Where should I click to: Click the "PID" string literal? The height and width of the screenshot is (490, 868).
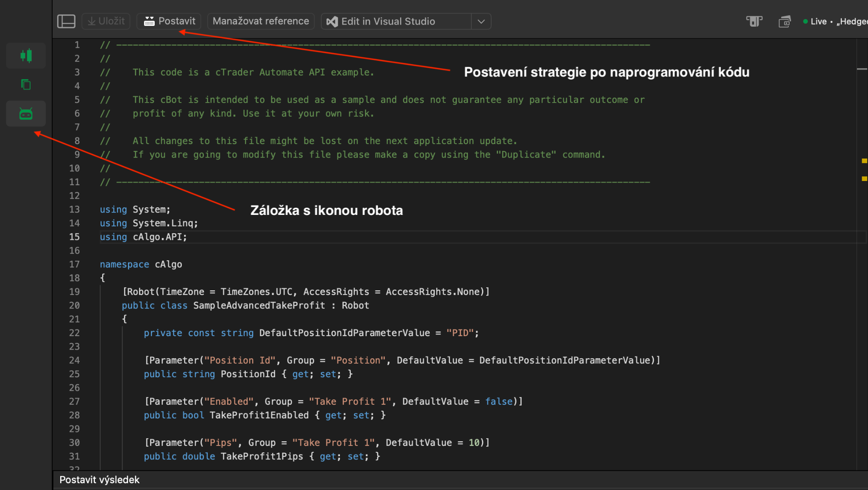(x=460, y=333)
